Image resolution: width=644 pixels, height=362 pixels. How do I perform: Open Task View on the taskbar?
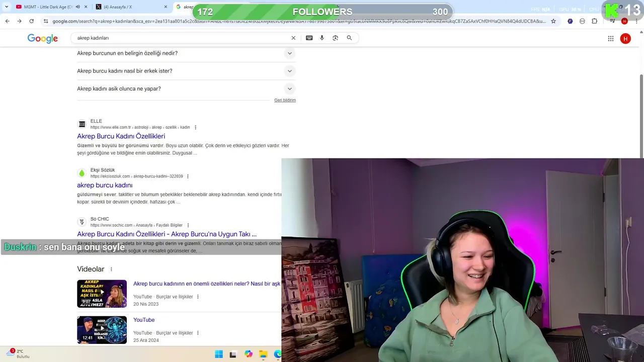233,354
